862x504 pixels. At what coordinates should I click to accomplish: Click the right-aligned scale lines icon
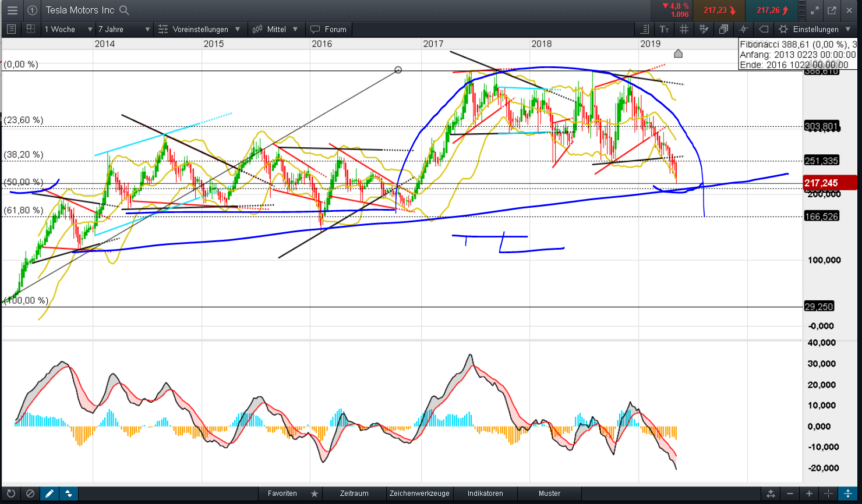[644, 29]
